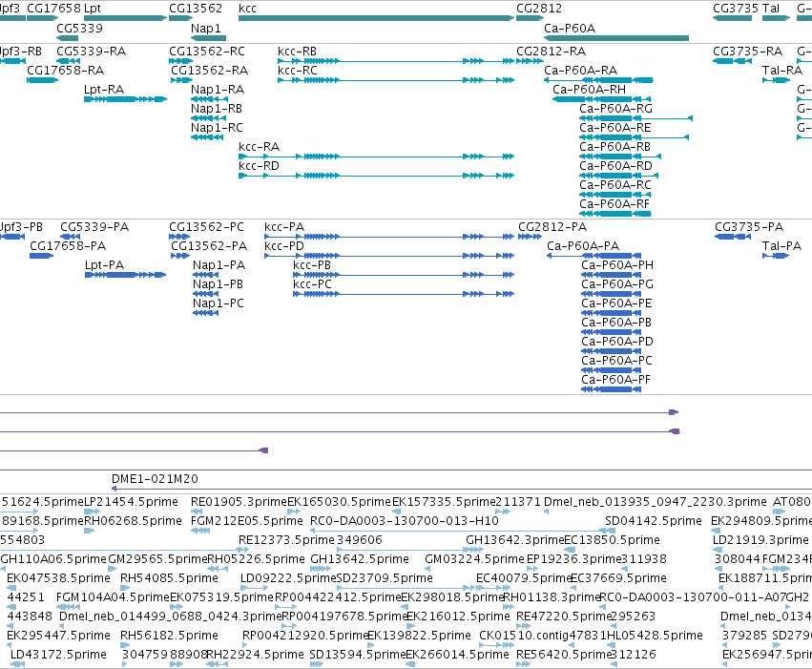The height and width of the screenshot is (669, 812).
Task: Select the CG2812 gene label
Action: pos(539,9)
